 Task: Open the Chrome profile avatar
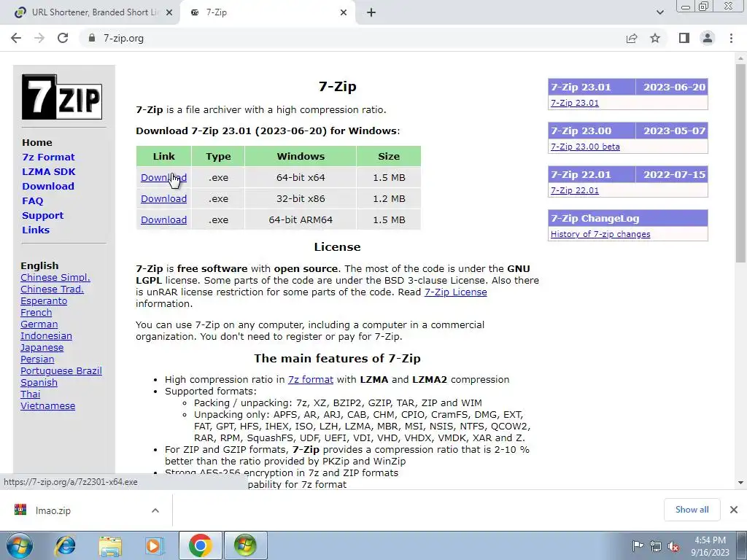(x=708, y=38)
